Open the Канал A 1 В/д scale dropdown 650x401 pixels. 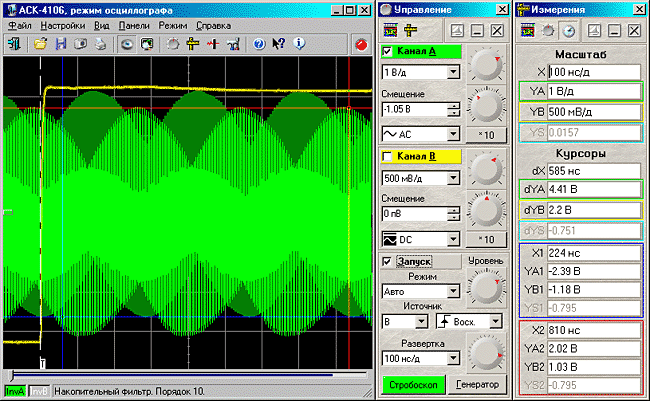[x=453, y=72]
